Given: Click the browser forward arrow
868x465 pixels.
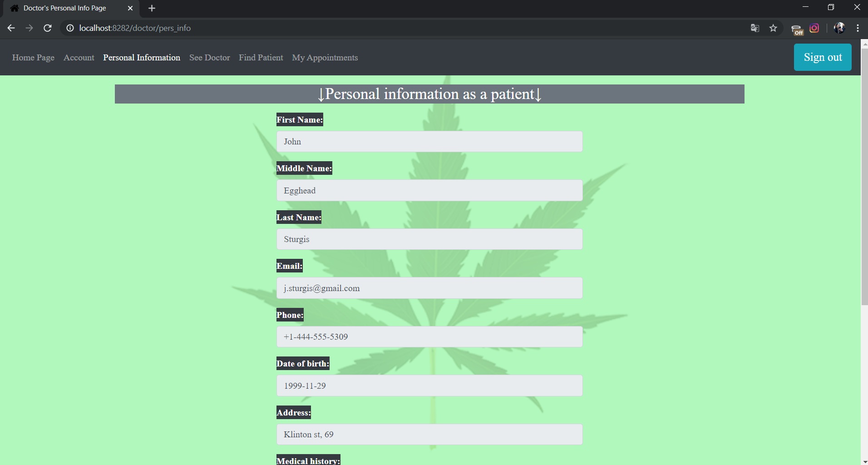Looking at the screenshot, I should 30,28.
